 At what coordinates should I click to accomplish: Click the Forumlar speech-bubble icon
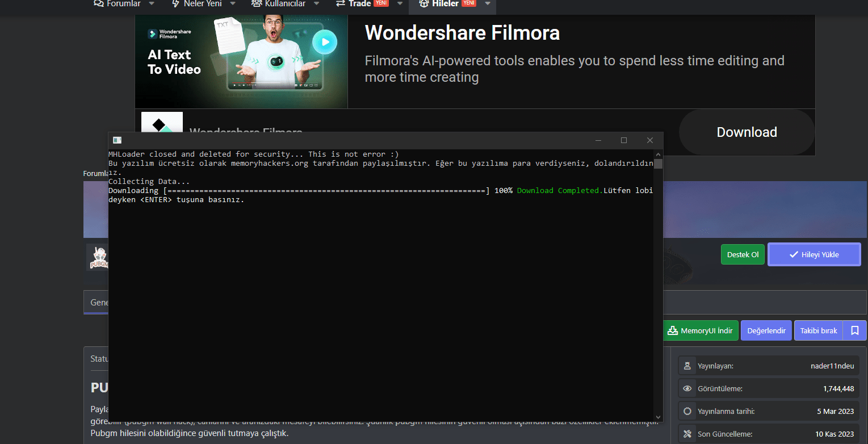click(99, 3)
